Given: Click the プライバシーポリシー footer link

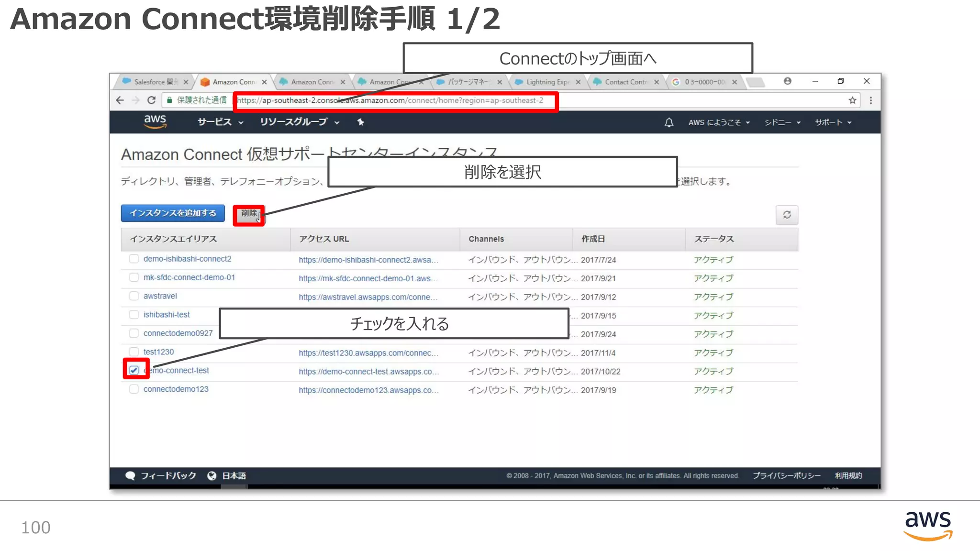Looking at the screenshot, I should coord(786,475).
